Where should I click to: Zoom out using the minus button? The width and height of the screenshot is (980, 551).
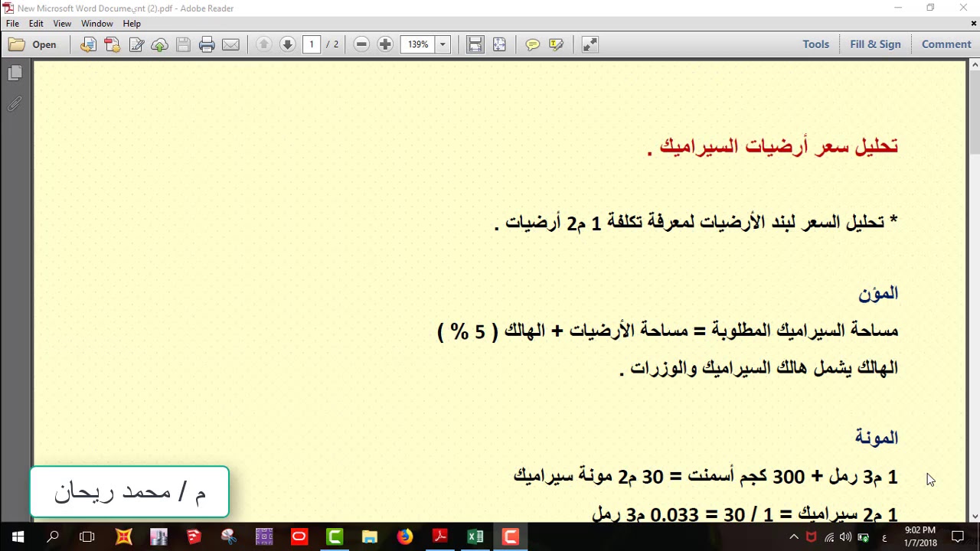[361, 44]
